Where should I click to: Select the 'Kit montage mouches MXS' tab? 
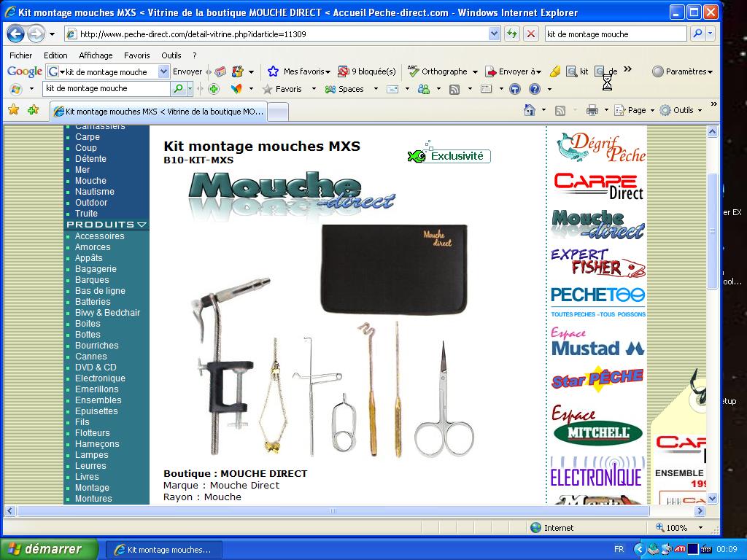click(158, 112)
